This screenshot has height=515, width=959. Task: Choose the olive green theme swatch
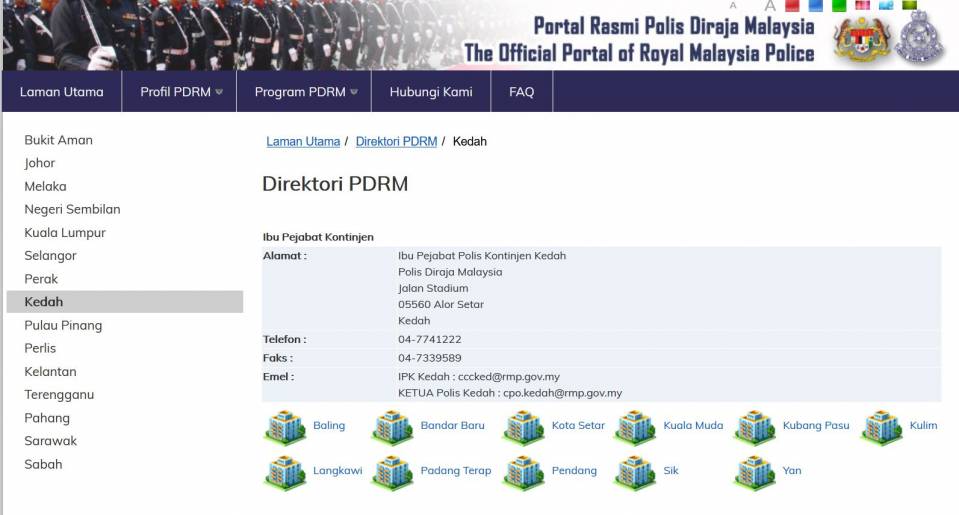[x=909, y=5]
